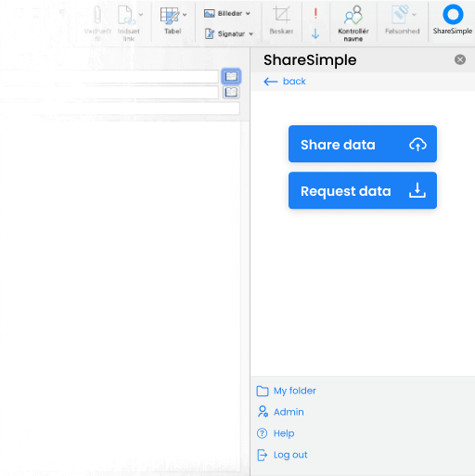Click the Request data button
The image size is (475, 476).
363,190
